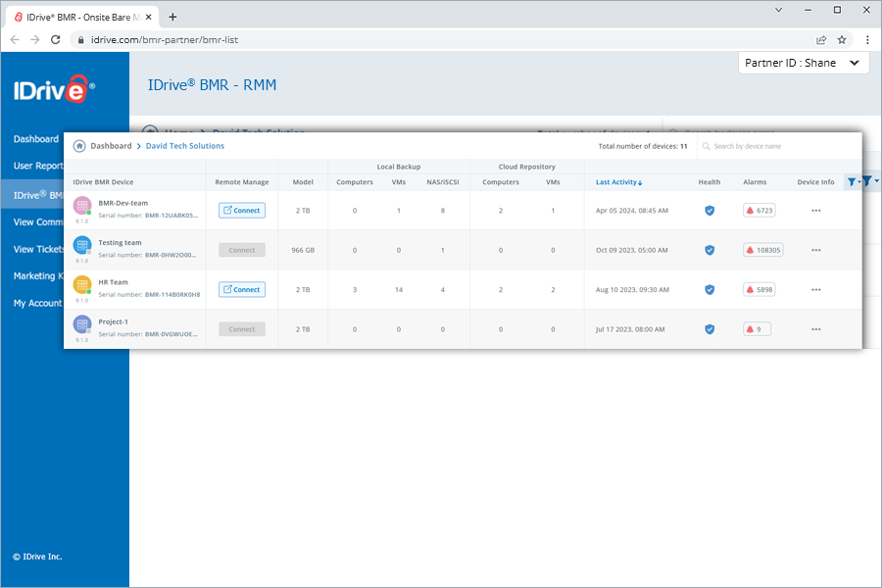The width and height of the screenshot is (882, 588).
Task: Focus the Search by device name field
Action: click(x=779, y=146)
